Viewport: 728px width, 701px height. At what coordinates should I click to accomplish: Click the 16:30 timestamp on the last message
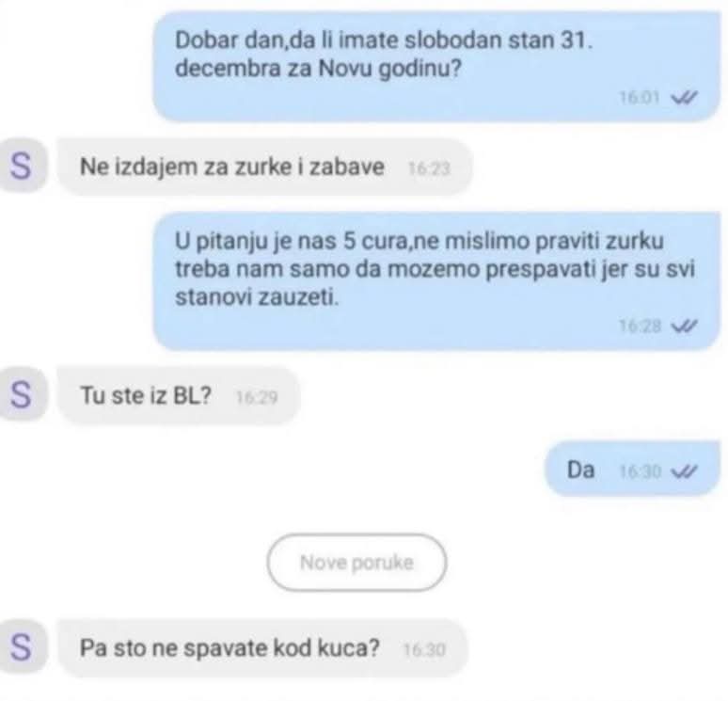point(424,649)
